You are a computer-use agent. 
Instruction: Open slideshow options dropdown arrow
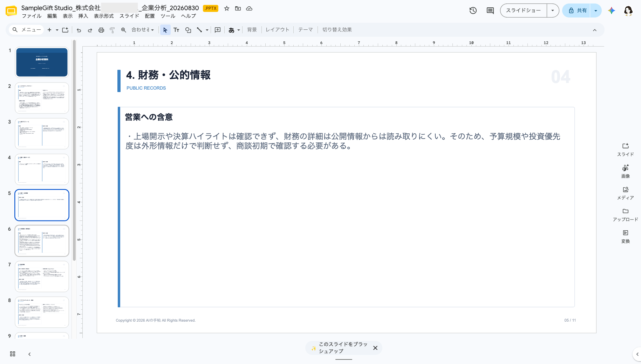tap(553, 10)
